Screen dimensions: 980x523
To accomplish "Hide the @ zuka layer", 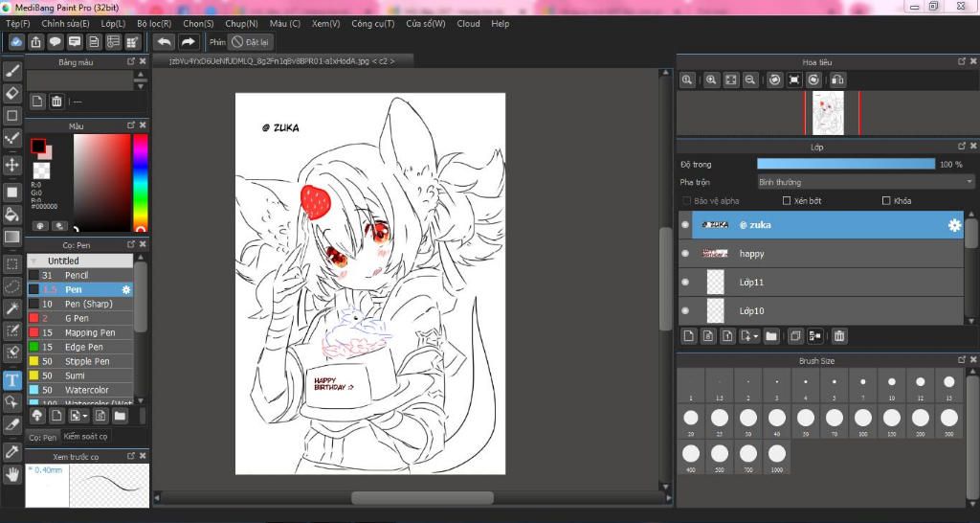I will [x=685, y=224].
